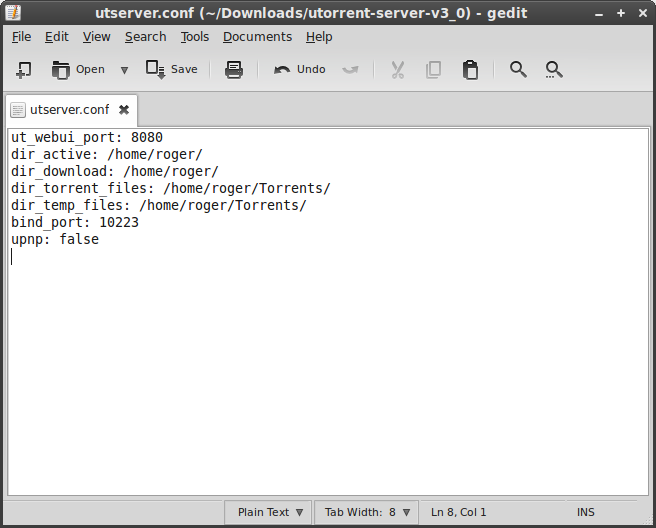656x528 pixels.
Task: Click on the dir_temp_files line
Action: [x=159, y=205]
